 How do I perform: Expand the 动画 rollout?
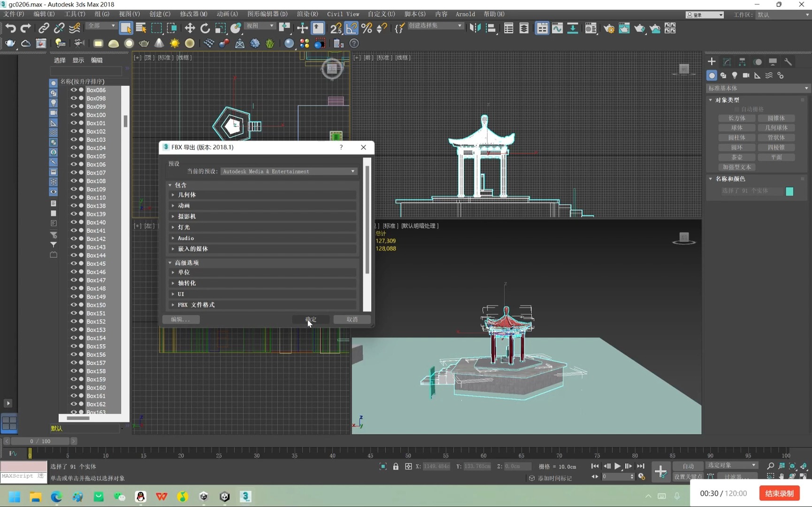263,205
